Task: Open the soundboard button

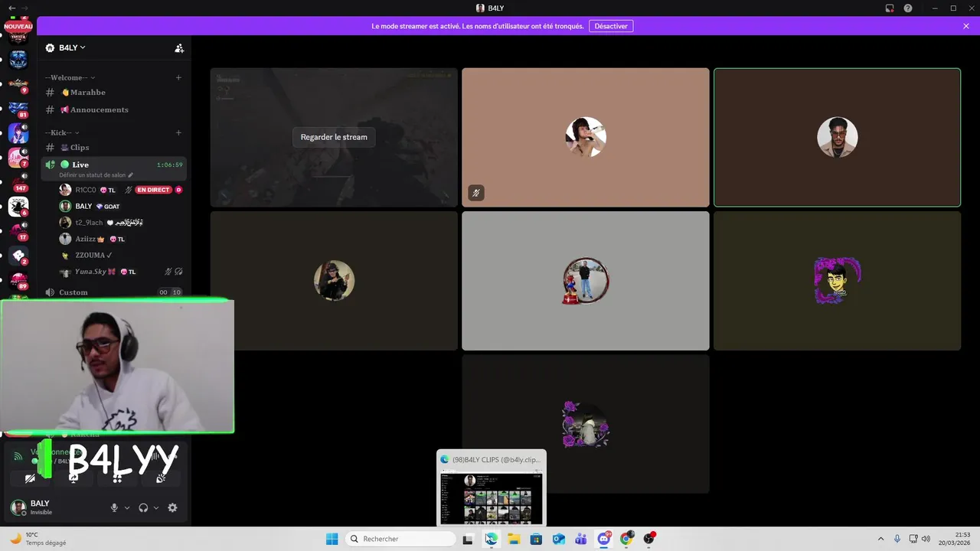Action: tap(161, 478)
